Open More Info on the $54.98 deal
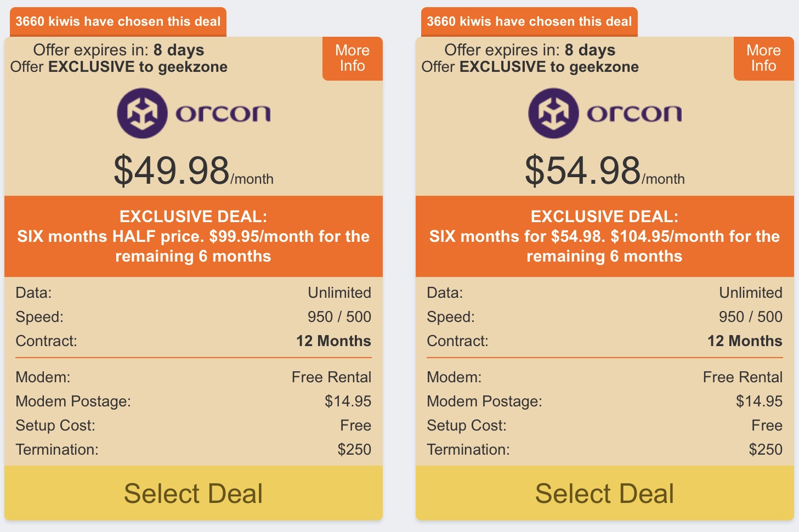This screenshot has height=532, width=799. coord(763,58)
